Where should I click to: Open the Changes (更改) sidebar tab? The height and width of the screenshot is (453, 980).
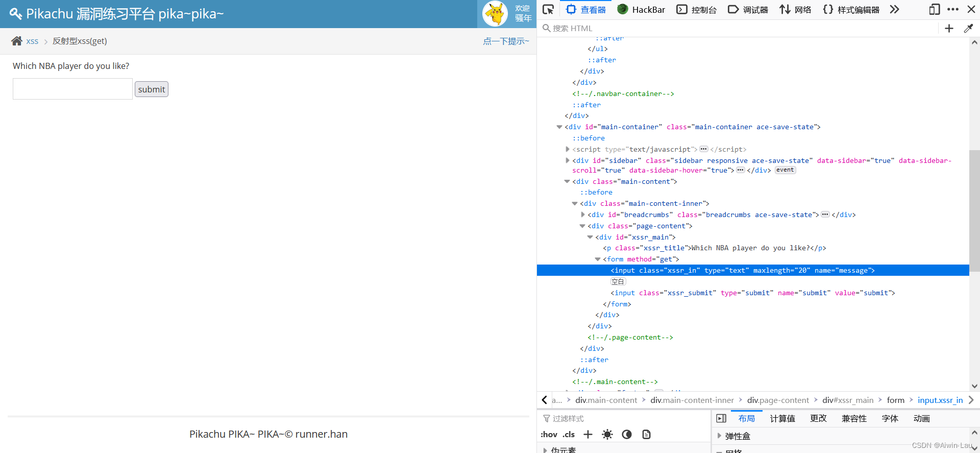coord(818,419)
